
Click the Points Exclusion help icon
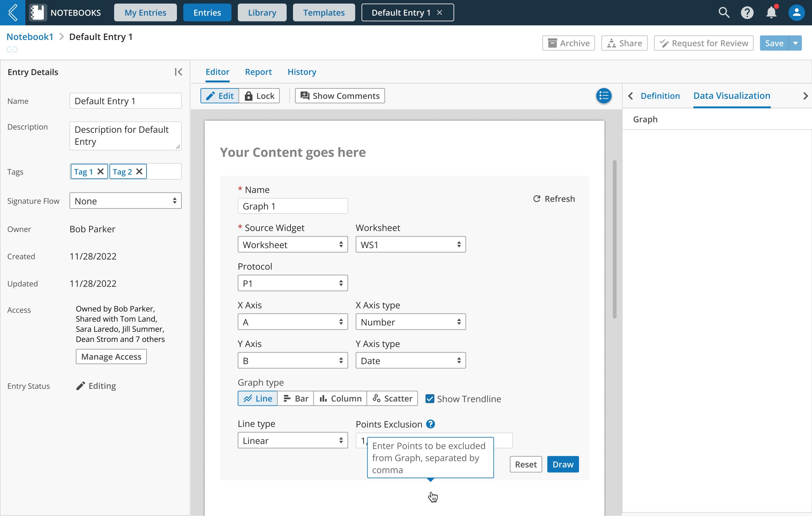click(x=431, y=424)
